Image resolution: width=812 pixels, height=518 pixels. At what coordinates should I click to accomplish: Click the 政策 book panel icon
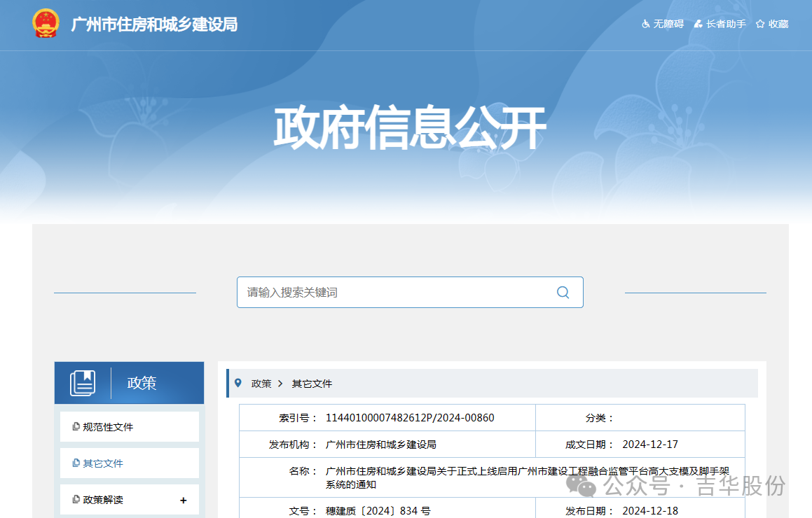point(83,383)
